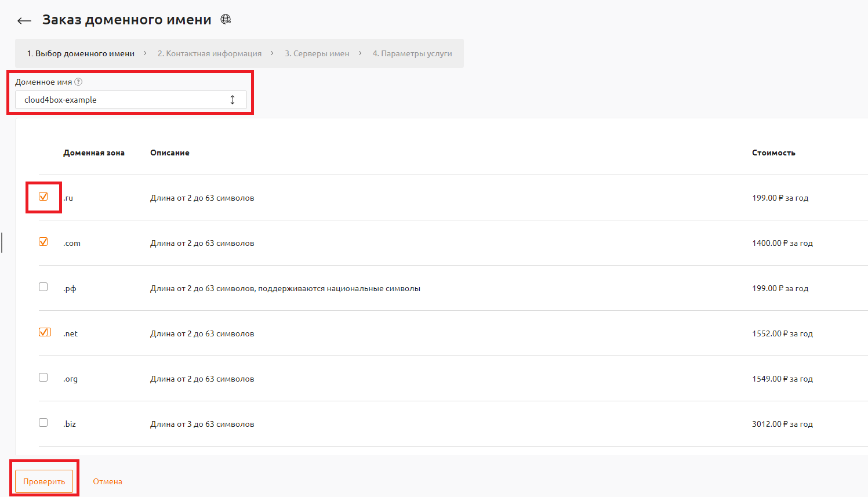Click the Отмена link
868x497 pixels.
[107, 481]
